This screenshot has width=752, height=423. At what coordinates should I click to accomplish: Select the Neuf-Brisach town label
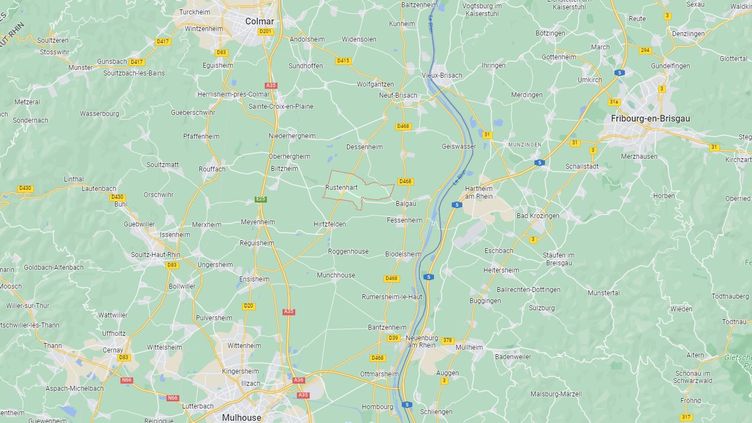point(398,95)
